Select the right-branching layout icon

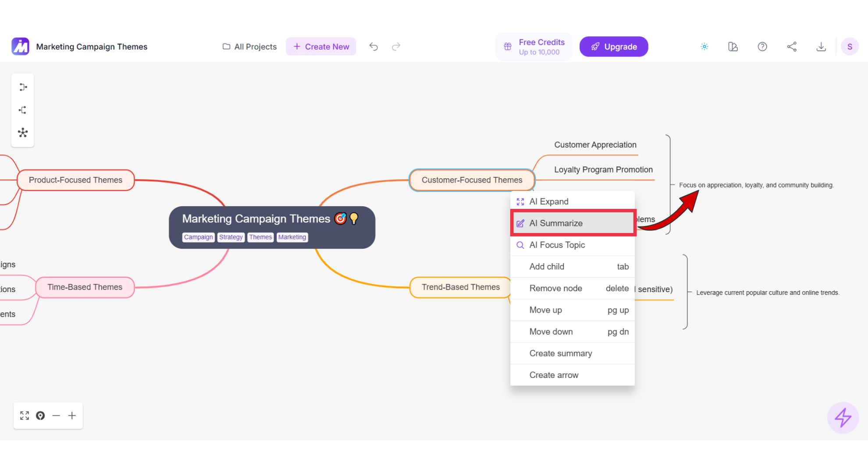23,87
